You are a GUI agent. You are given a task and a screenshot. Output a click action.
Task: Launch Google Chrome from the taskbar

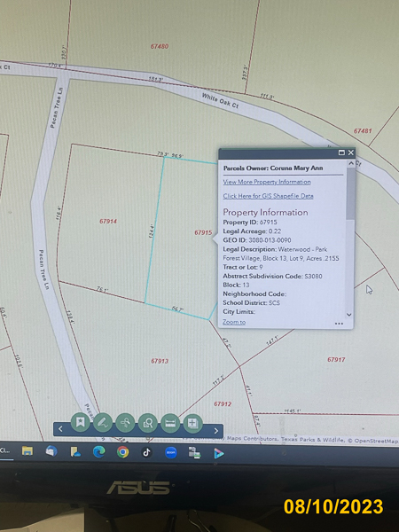123,452
